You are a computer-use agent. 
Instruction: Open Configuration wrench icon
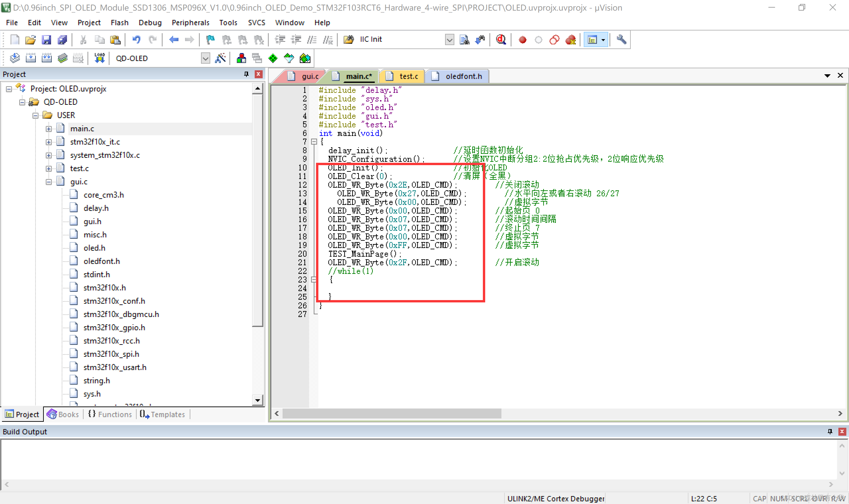(x=621, y=40)
